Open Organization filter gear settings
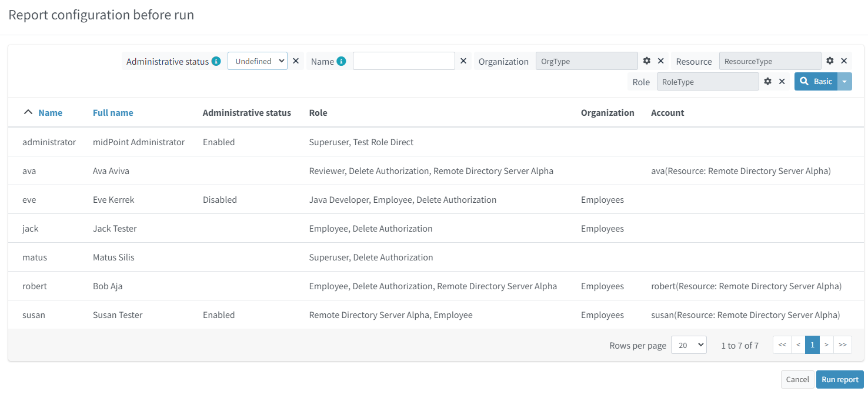Screen dimensions: 868x398 (x=647, y=61)
